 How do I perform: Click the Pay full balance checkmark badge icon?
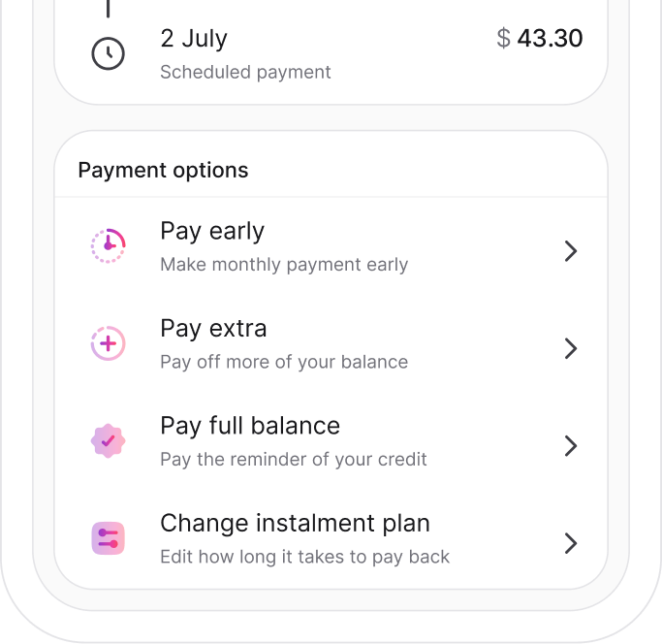108,440
